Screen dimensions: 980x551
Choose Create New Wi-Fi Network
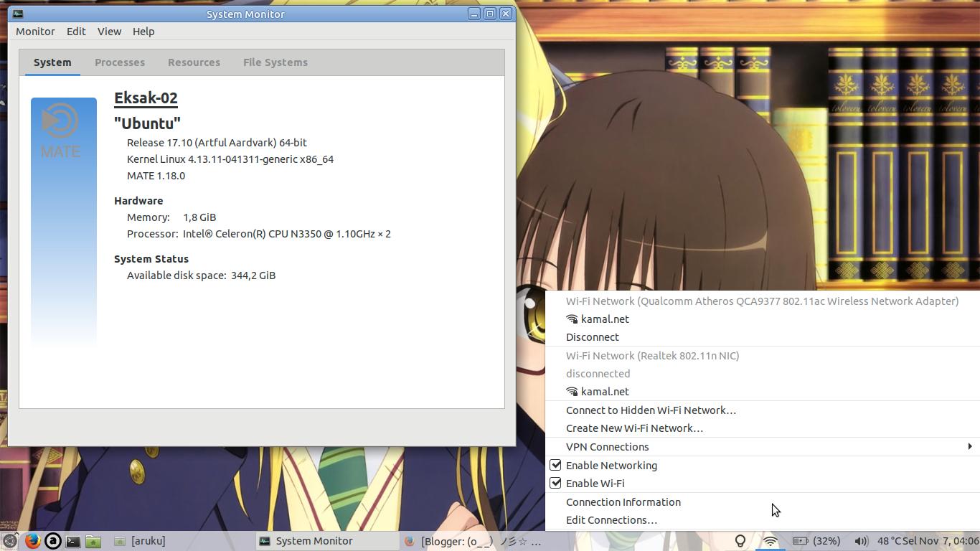tap(634, 428)
